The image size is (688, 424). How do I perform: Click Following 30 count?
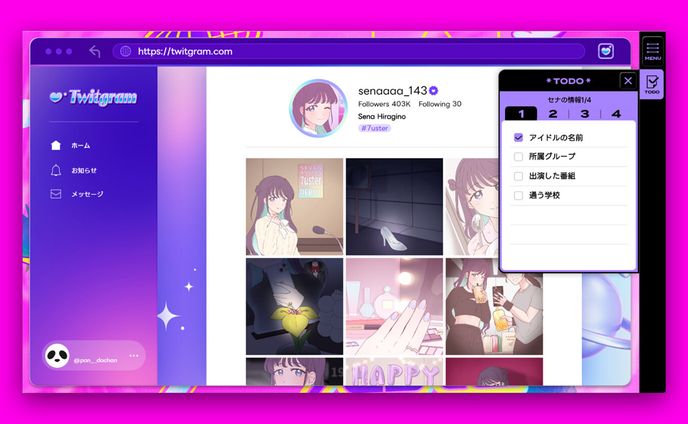tap(440, 104)
